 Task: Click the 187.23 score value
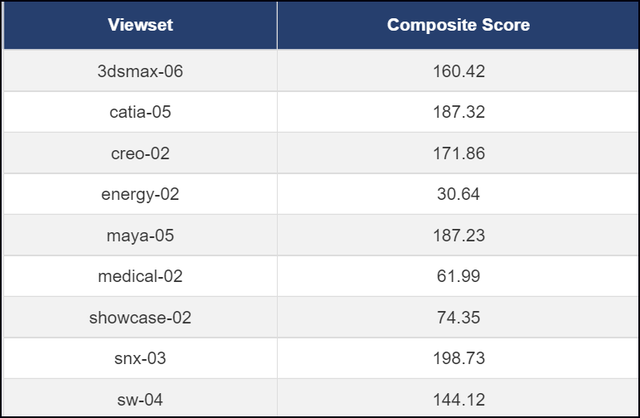click(x=459, y=236)
